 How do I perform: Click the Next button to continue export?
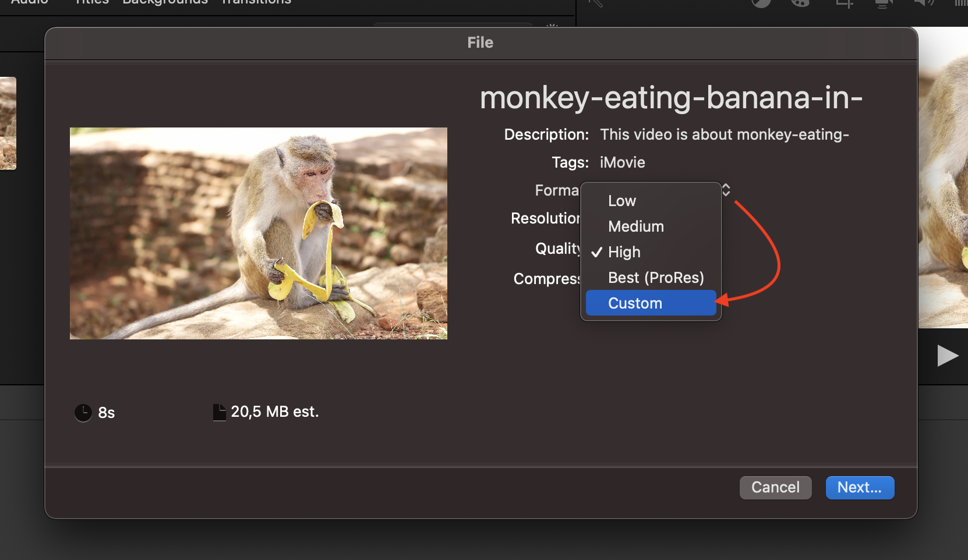click(860, 487)
